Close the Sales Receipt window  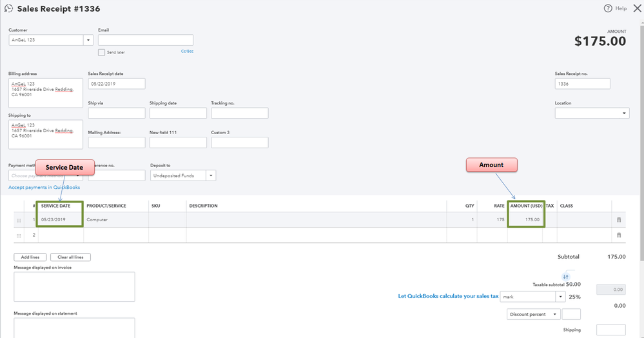637,8
